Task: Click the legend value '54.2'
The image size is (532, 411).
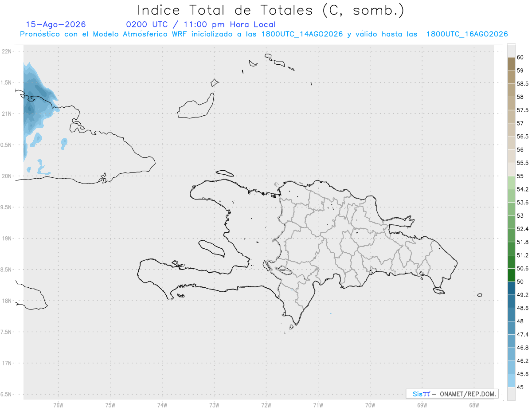Action: (522, 189)
